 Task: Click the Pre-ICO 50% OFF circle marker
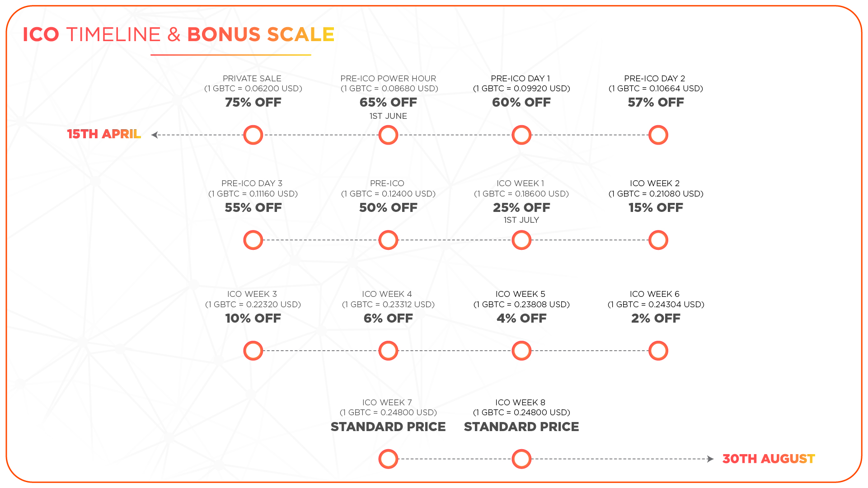click(x=388, y=240)
